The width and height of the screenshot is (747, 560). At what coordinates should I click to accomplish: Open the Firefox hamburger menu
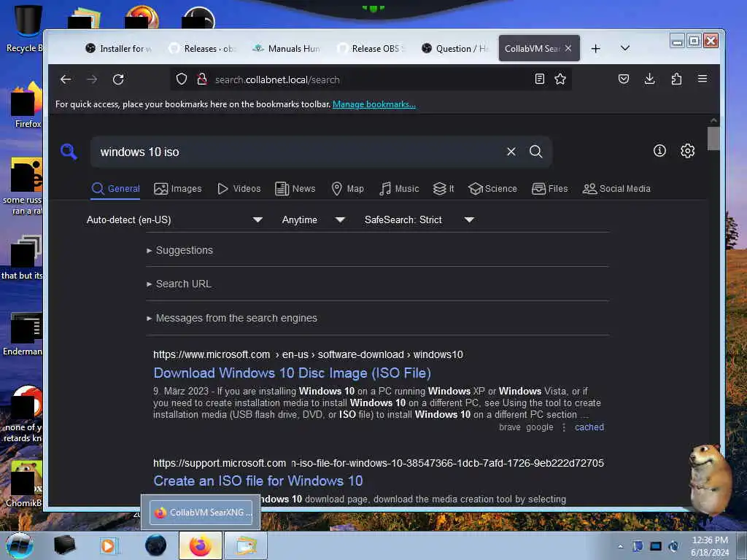pos(703,79)
